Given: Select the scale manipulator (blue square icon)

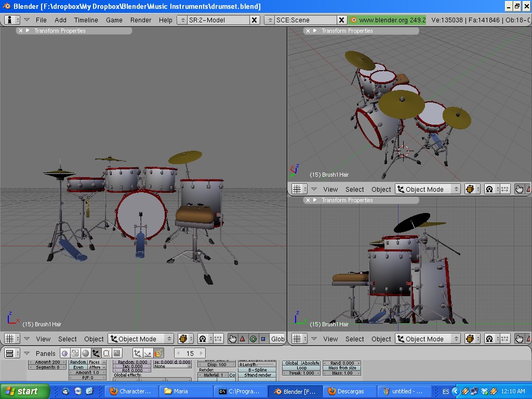Looking at the screenshot, I should [263, 338].
